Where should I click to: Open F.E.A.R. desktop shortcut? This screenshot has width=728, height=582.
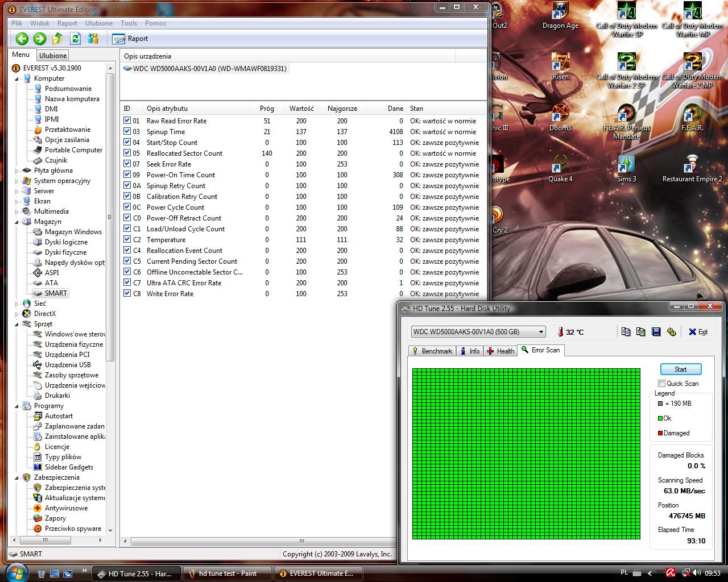pos(692,118)
